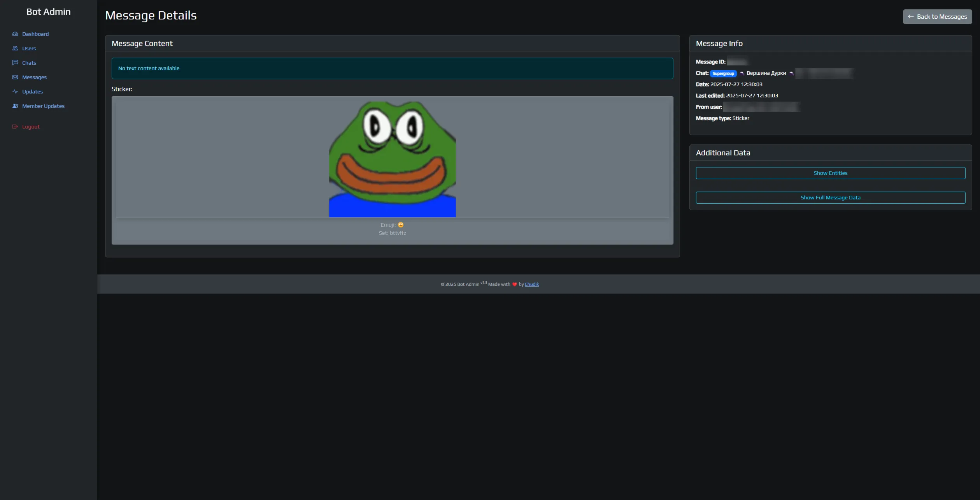Click the Supergroup badge
This screenshot has height=500, width=980.
[x=723, y=73]
